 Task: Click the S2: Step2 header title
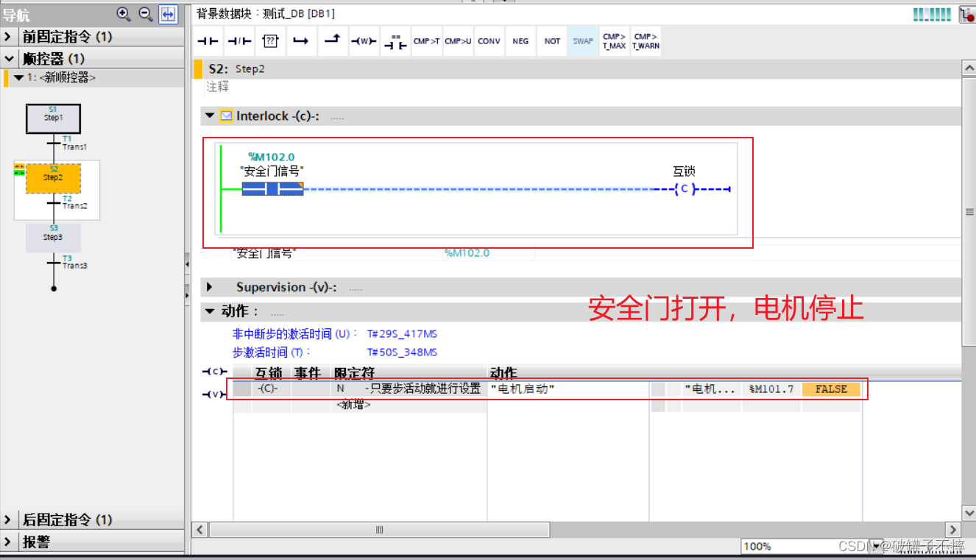point(236,68)
